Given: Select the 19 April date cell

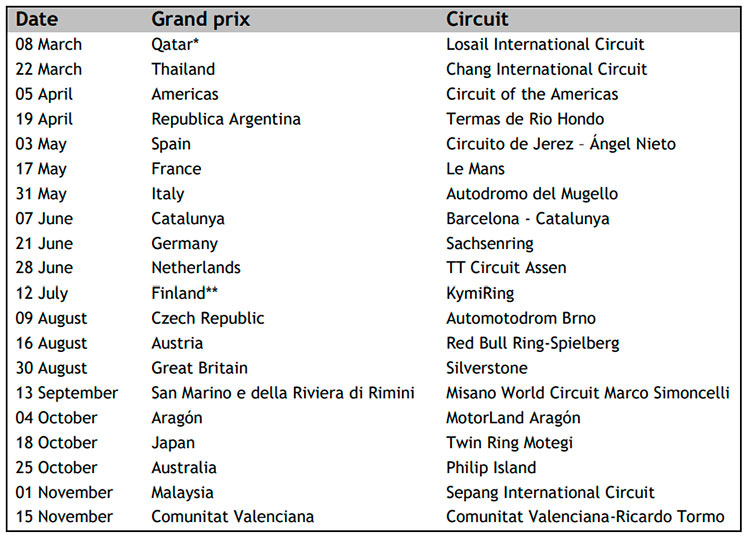Looking at the screenshot, I should click(x=44, y=119).
